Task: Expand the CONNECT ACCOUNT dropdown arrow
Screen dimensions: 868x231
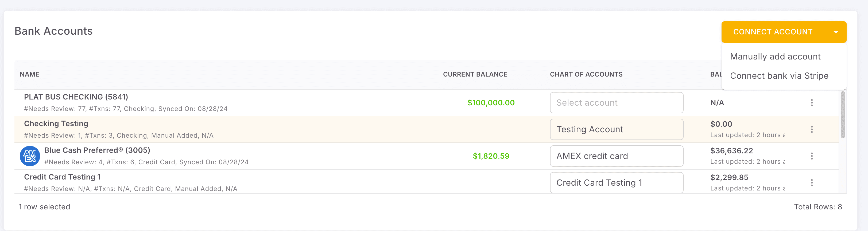Action: click(x=836, y=31)
